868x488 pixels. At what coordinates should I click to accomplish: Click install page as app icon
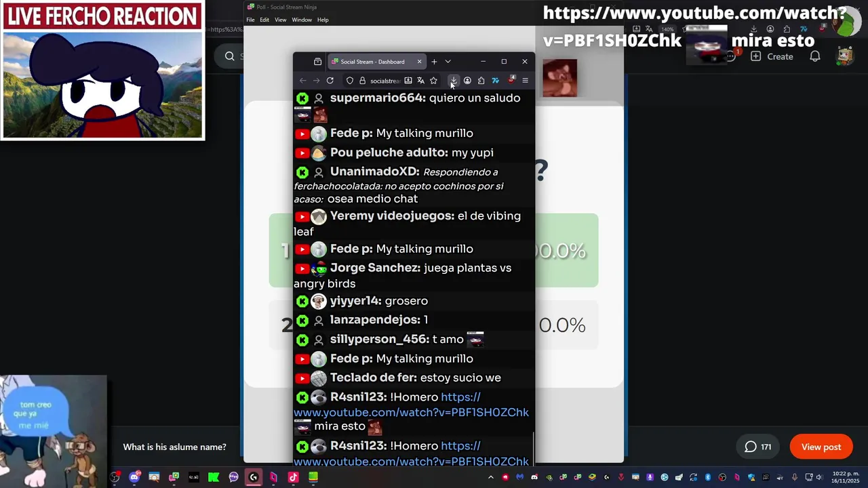(x=408, y=81)
